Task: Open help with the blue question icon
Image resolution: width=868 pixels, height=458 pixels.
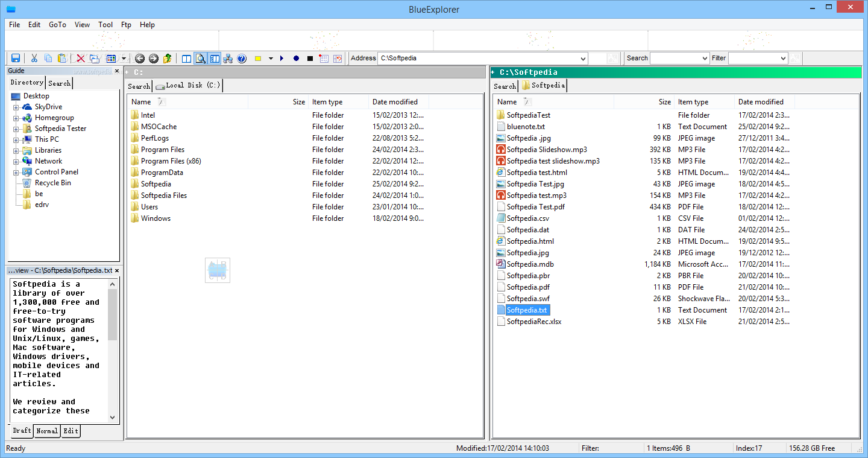Action: pos(242,59)
